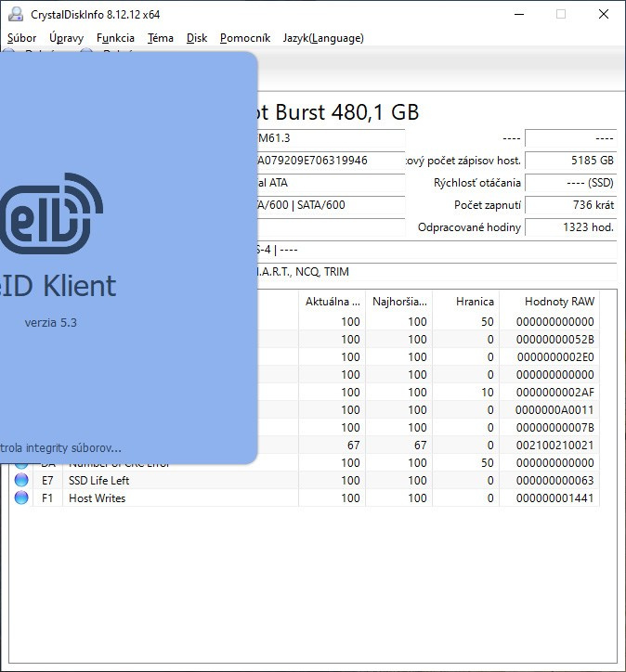Click the threshold value 10 cell
The height and width of the screenshot is (672, 626).
tap(466, 392)
